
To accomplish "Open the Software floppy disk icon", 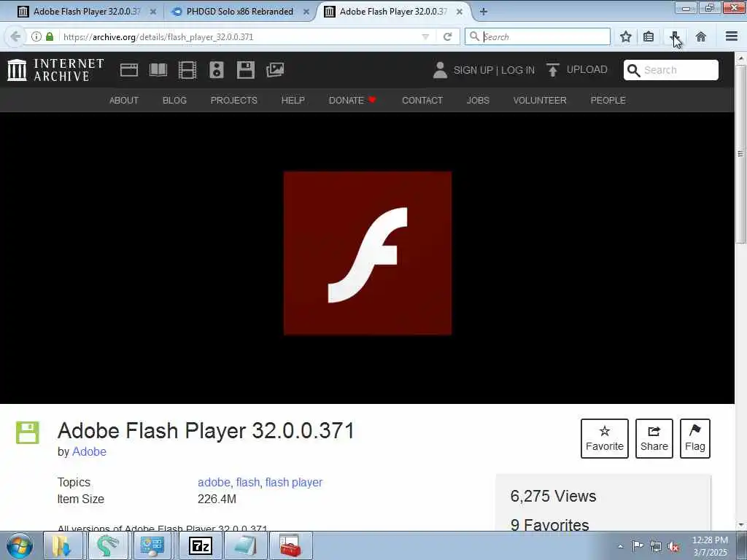I will [245, 70].
